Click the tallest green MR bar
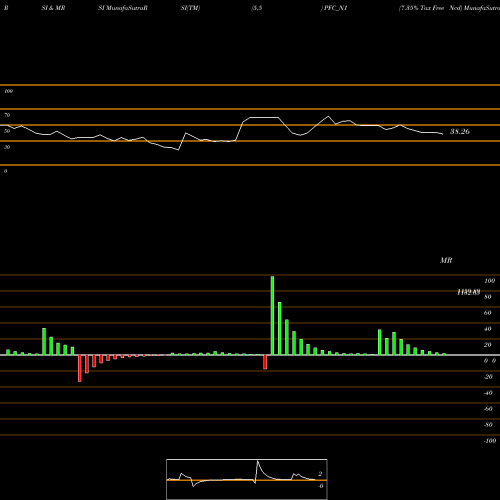Image resolution: width=500 pixels, height=500 pixels. coord(272,315)
